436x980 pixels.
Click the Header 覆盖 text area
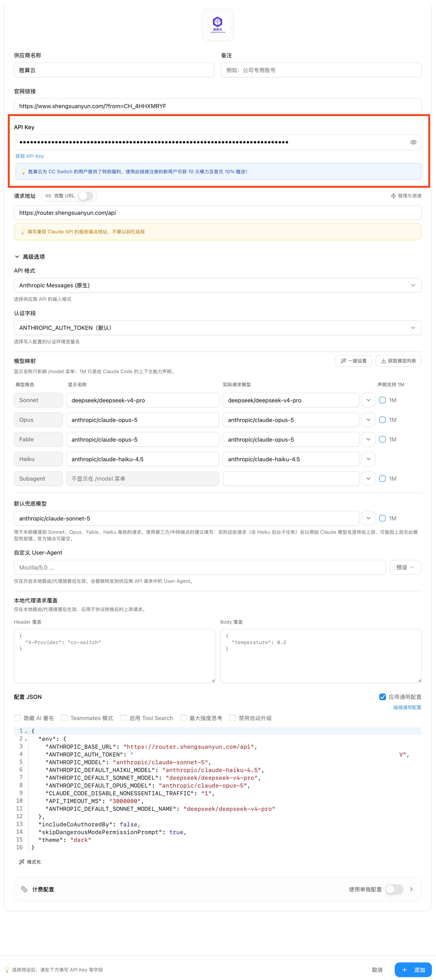(x=114, y=656)
